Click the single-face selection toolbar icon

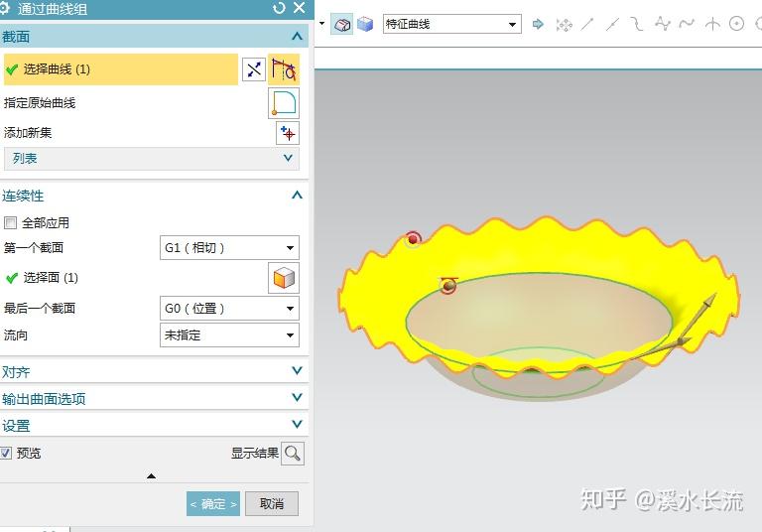point(342,24)
